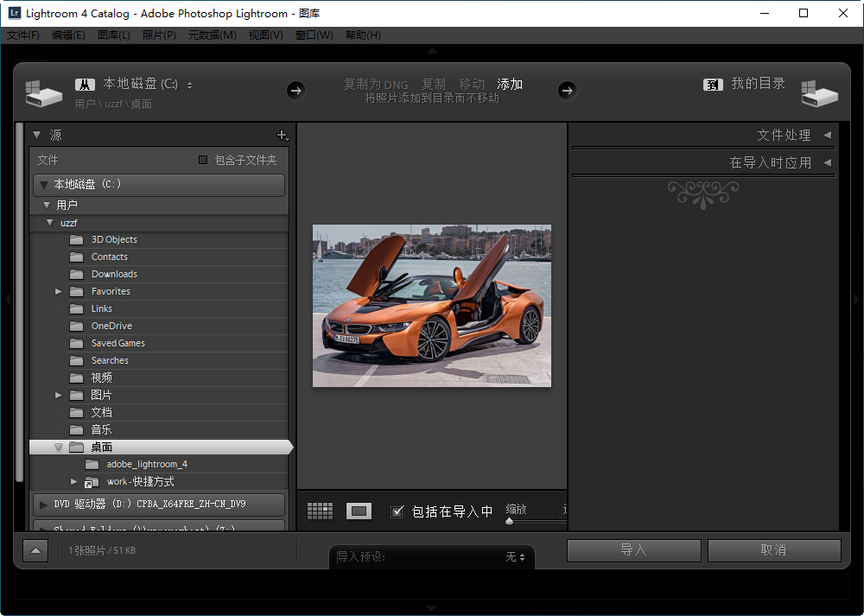The image size is (864, 616).
Task: Uncheck 包括在导入中 checkbox
Action: [397, 511]
